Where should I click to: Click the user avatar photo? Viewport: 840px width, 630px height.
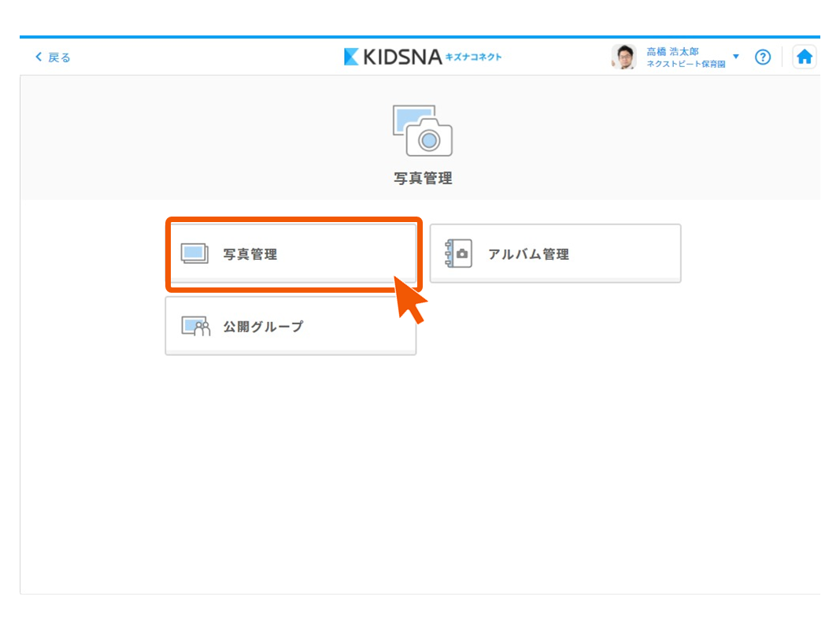(x=624, y=57)
